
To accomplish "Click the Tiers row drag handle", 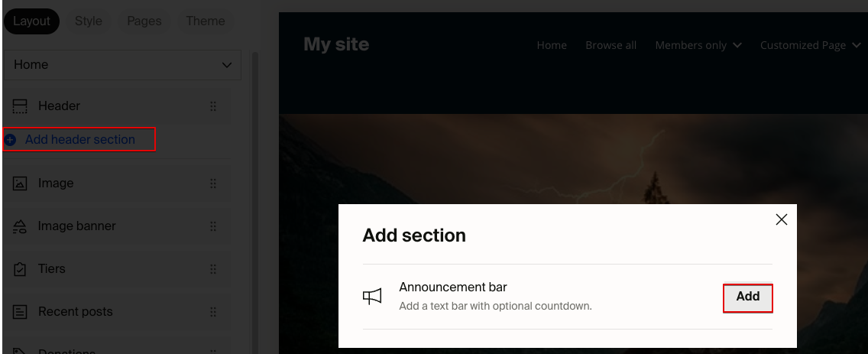I will click(213, 269).
